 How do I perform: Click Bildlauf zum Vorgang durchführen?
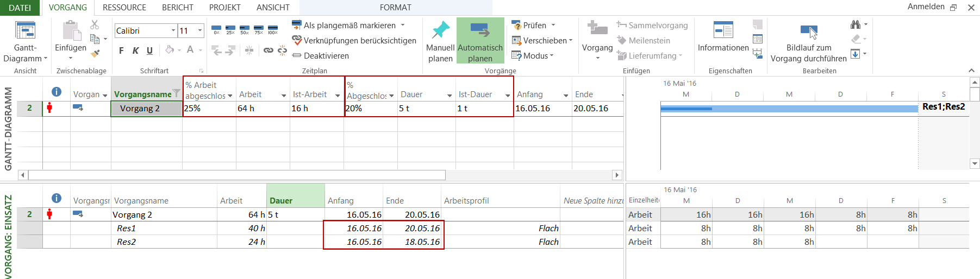[808, 43]
